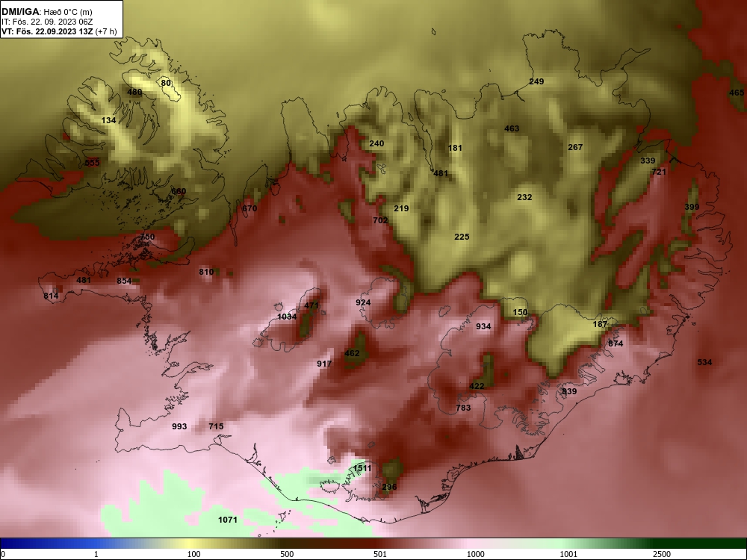Screen dimensions: 747x560
Task: Click the map value 339
Action: (x=648, y=161)
